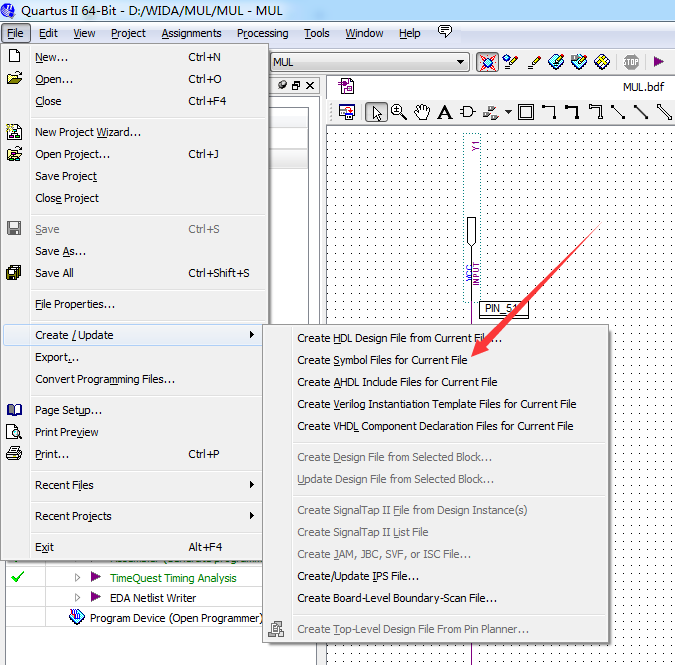Screen dimensions: 675x665
Task: Select the Zoom tool magnifier
Action: click(x=399, y=112)
